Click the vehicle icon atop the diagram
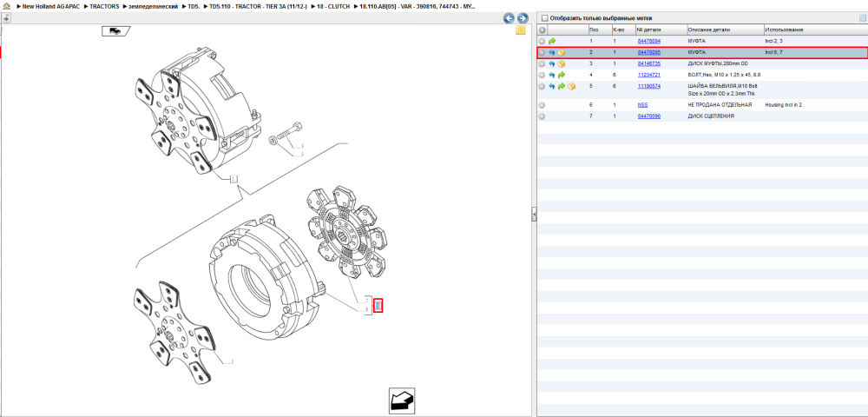This screenshot has width=868, height=417. [115, 31]
